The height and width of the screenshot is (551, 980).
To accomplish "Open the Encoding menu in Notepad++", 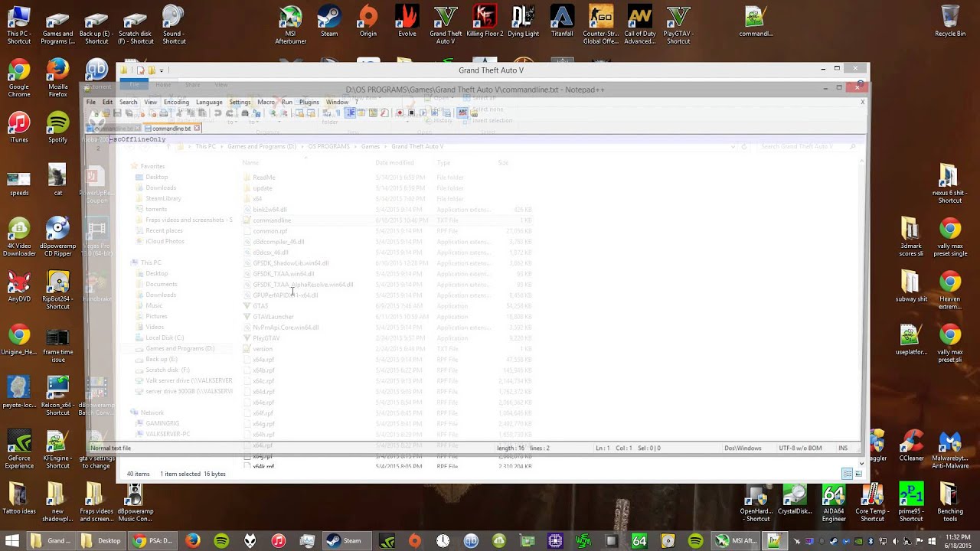I will [176, 102].
